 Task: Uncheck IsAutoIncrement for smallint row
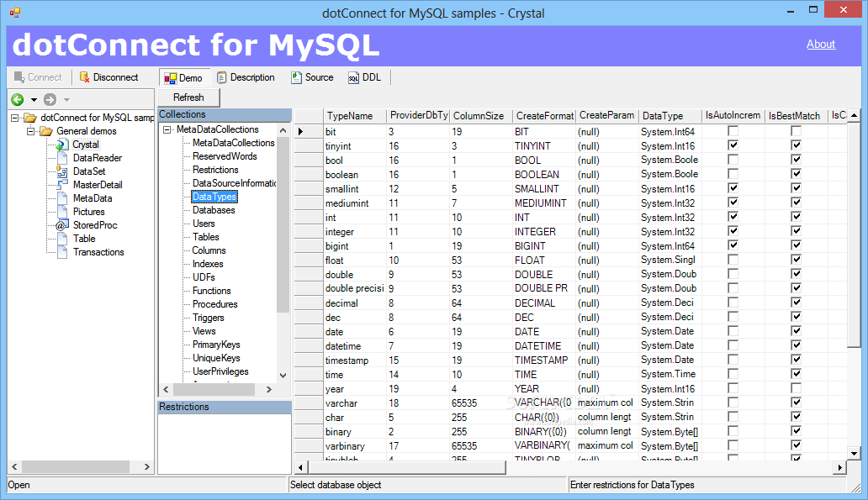tap(733, 188)
